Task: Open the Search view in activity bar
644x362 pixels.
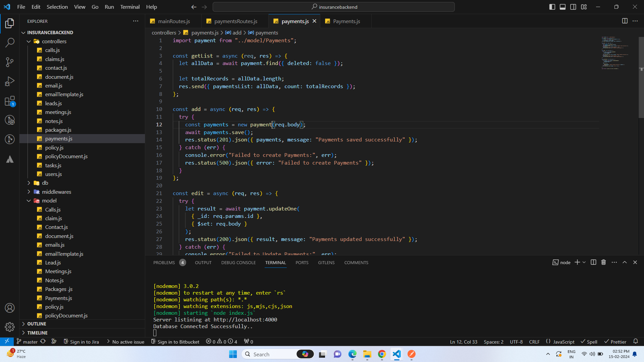Action: tap(10, 43)
